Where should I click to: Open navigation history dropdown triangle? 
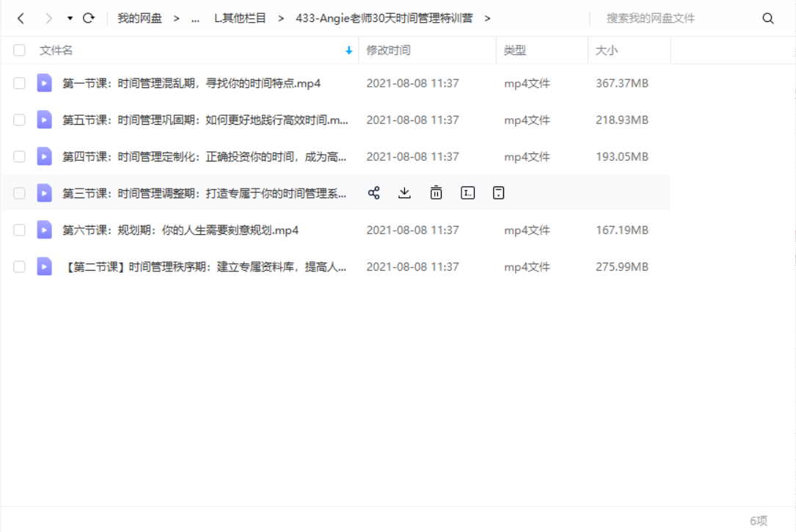(x=70, y=18)
